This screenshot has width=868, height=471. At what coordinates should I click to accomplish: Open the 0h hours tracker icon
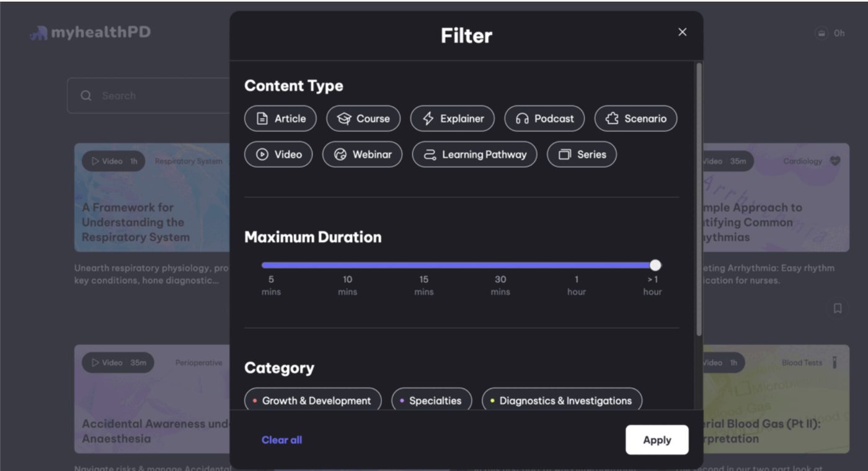click(x=821, y=33)
